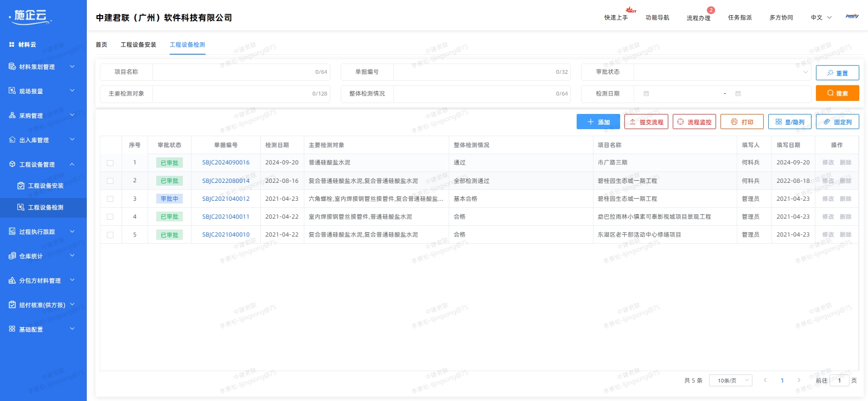868x401 pixels.
Task: Open 流程办理 in the top navigation
Action: pos(698,18)
